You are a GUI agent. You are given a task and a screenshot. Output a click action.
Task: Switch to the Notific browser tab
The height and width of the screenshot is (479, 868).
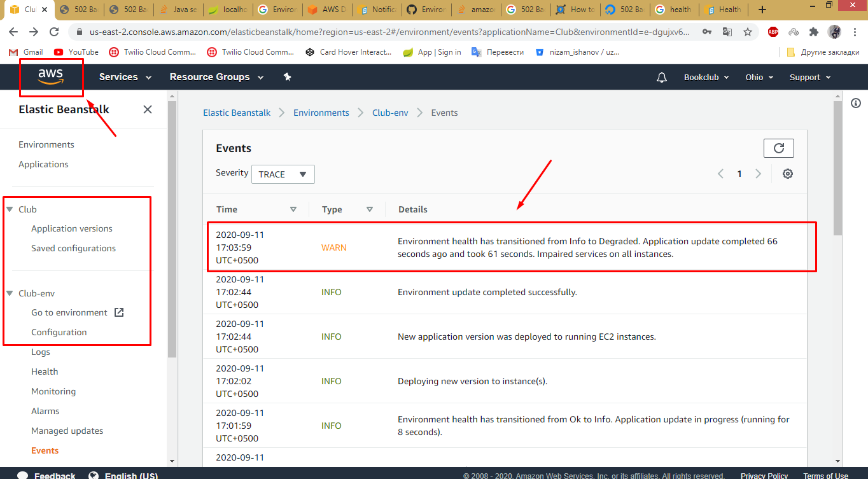point(377,10)
